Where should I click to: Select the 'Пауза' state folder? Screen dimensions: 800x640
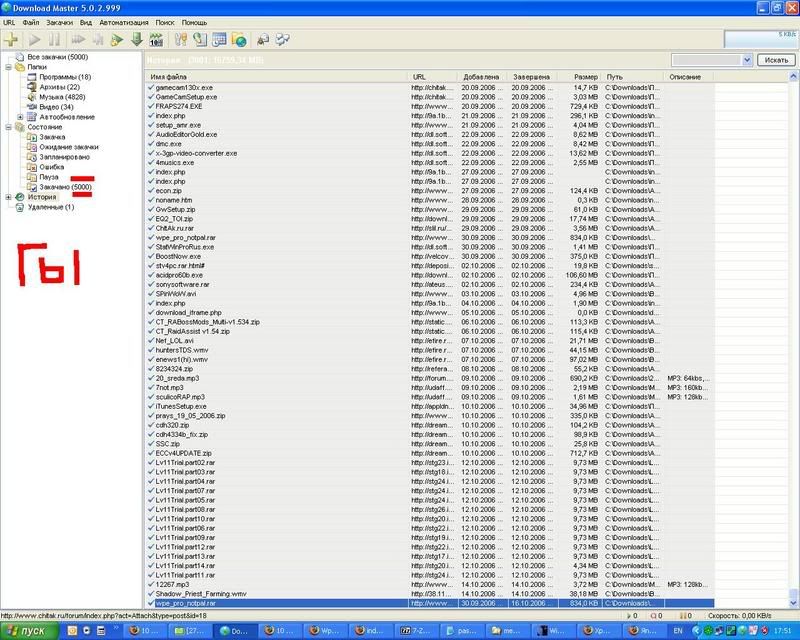(49, 177)
